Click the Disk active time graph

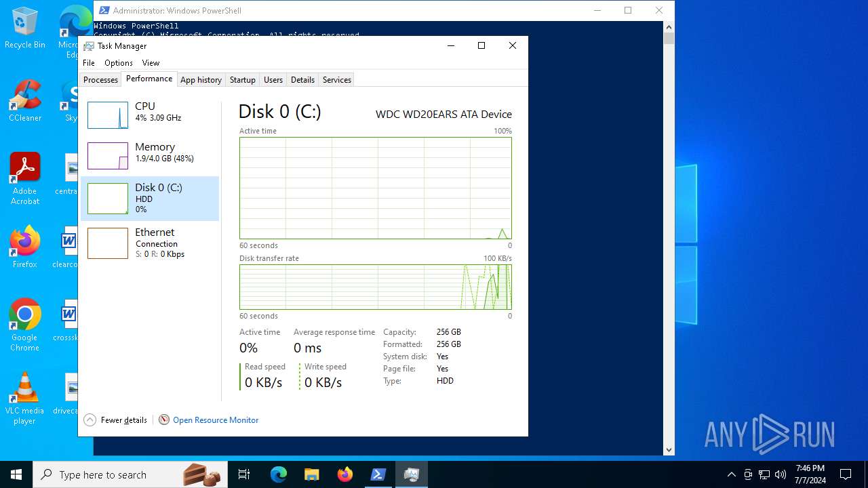(x=376, y=188)
